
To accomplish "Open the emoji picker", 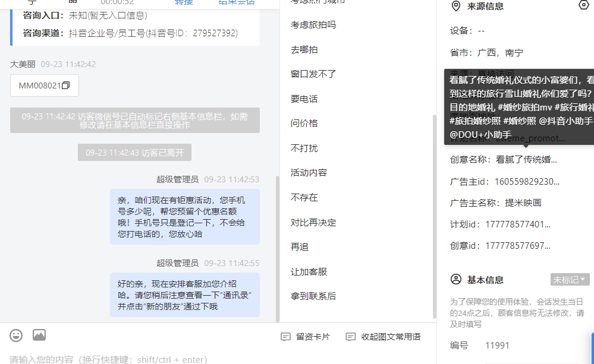I will [x=16, y=335].
